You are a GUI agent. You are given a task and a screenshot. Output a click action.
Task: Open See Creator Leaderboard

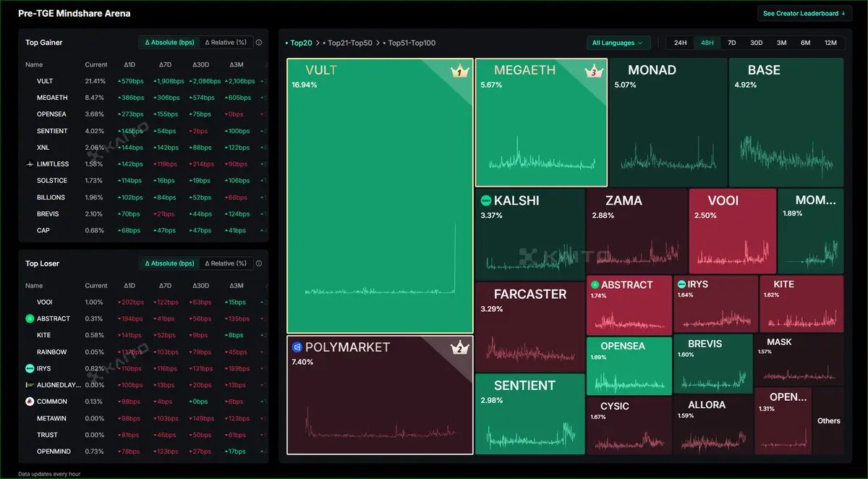click(804, 14)
